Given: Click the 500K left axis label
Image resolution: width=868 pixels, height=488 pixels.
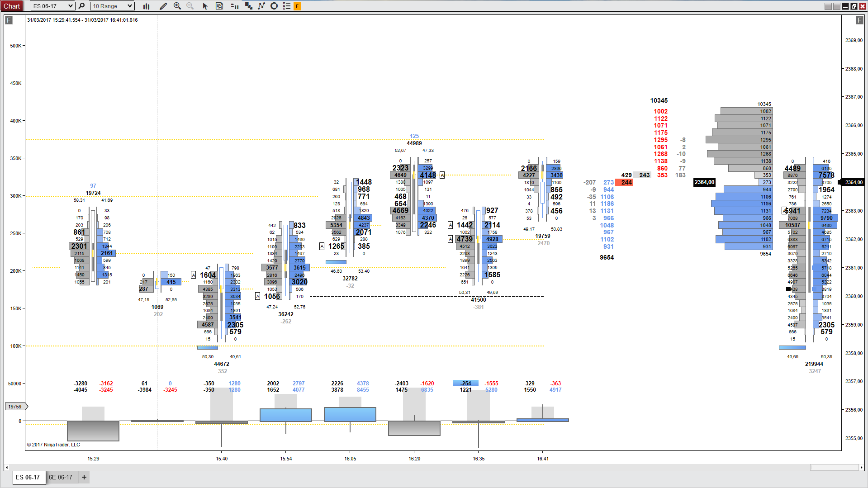Looking at the screenshot, I should pyautogui.click(x=15, y=46).
